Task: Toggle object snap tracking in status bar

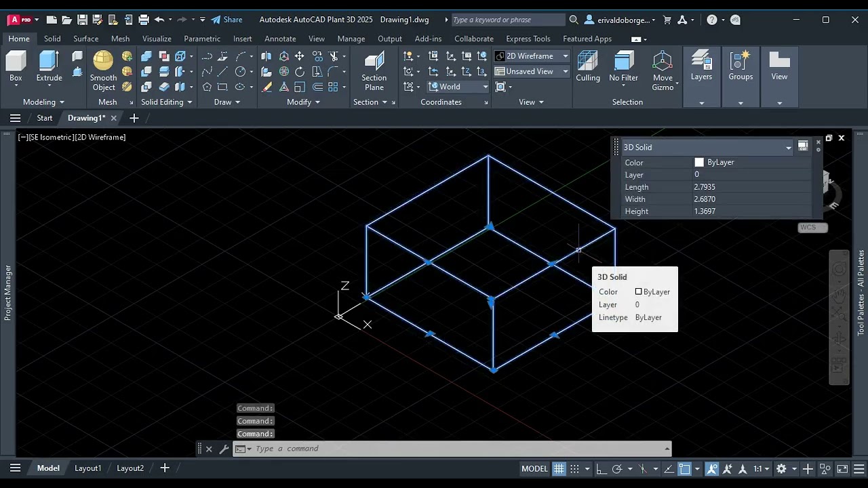Action: pos(669,468)
